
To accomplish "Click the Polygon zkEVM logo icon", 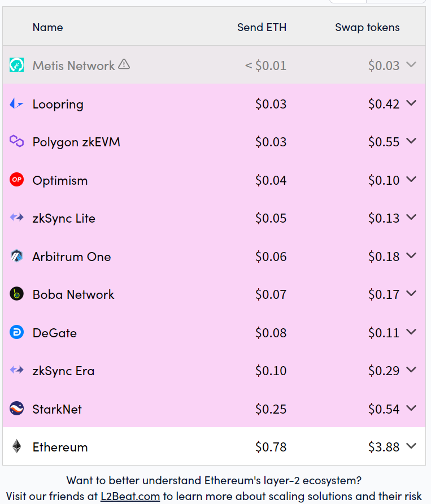I will click(x=17, y=141).
